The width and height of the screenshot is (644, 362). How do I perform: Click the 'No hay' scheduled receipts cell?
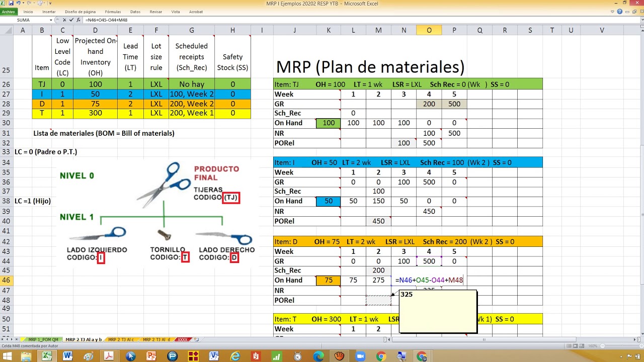pyautogui.click(x=192, y=84)
